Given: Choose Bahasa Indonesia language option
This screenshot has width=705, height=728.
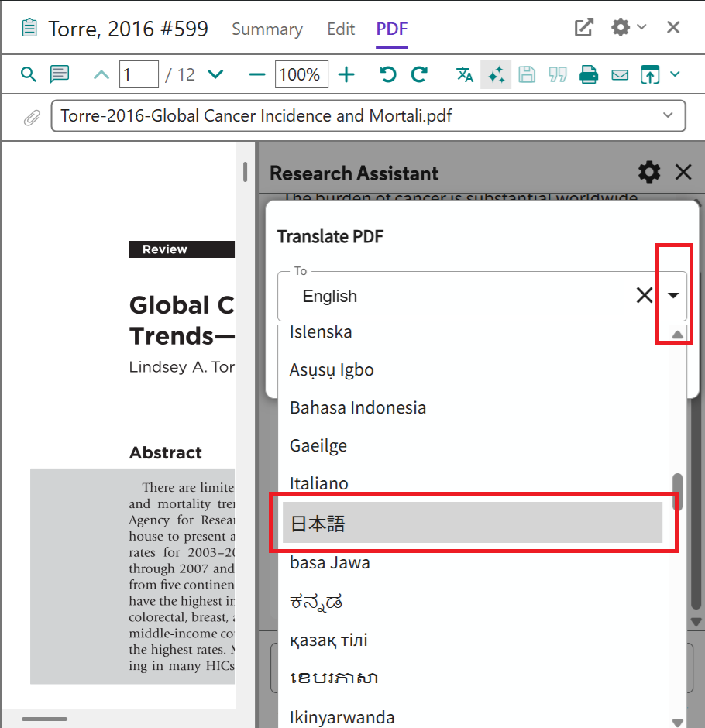Looking at the screenshot, I should point(358,407).
